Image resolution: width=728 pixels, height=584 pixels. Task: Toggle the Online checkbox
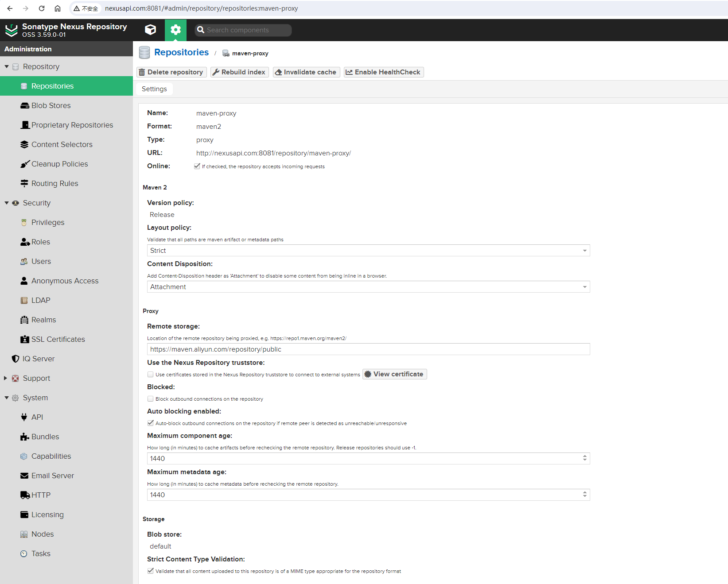click(x=197, y=166)
